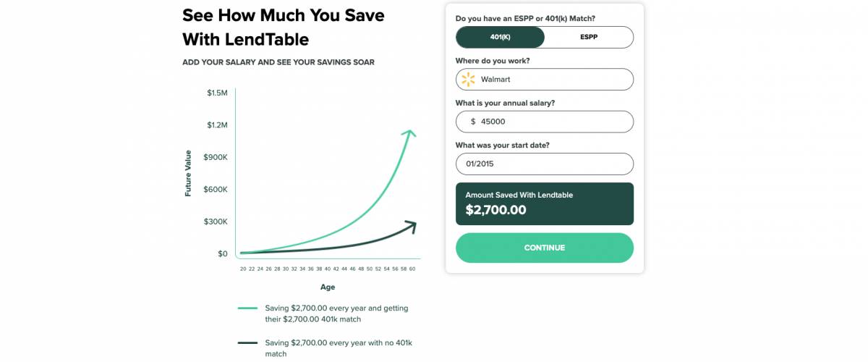This screenshot has width=868, height=362.
Task: Click the light green legend line marker
Action: point(247,308)
